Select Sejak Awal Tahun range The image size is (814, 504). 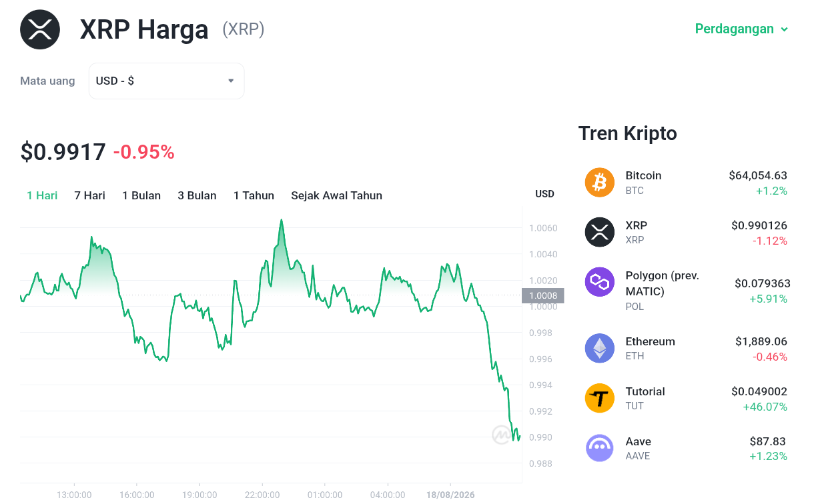tap(336, 195)
